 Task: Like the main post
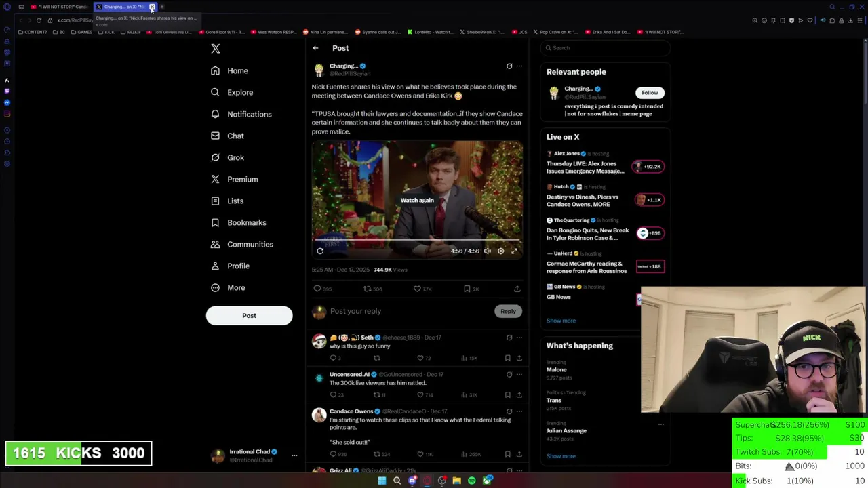417,289
